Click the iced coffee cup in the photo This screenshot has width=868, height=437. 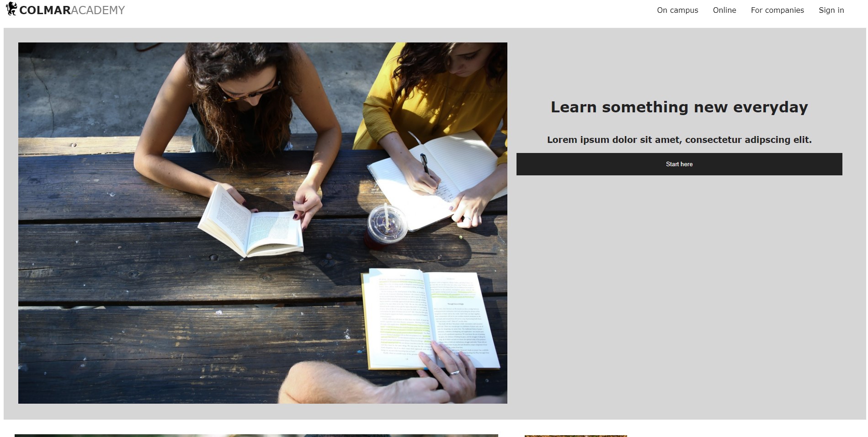click(x=386, y=226)
